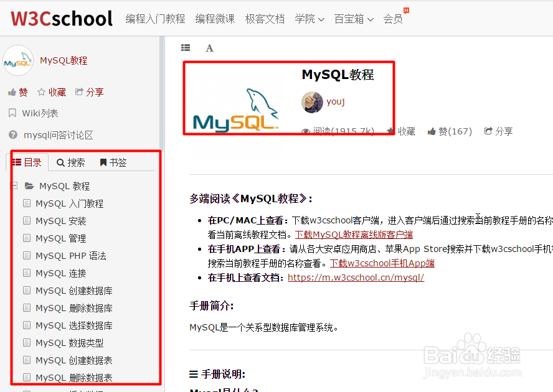Click the contents list icon above the article
This screenshot has width=553, height=392.
click(185, 47)
